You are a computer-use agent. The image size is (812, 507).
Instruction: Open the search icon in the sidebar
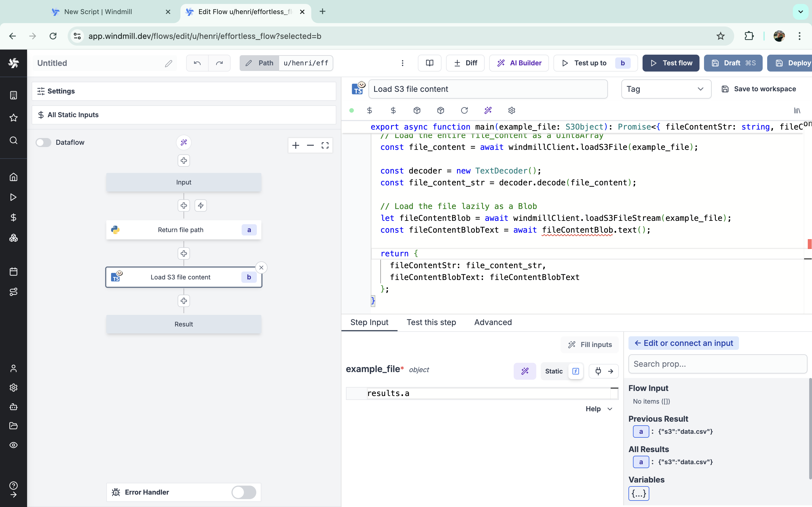click(x=14, y=141)
